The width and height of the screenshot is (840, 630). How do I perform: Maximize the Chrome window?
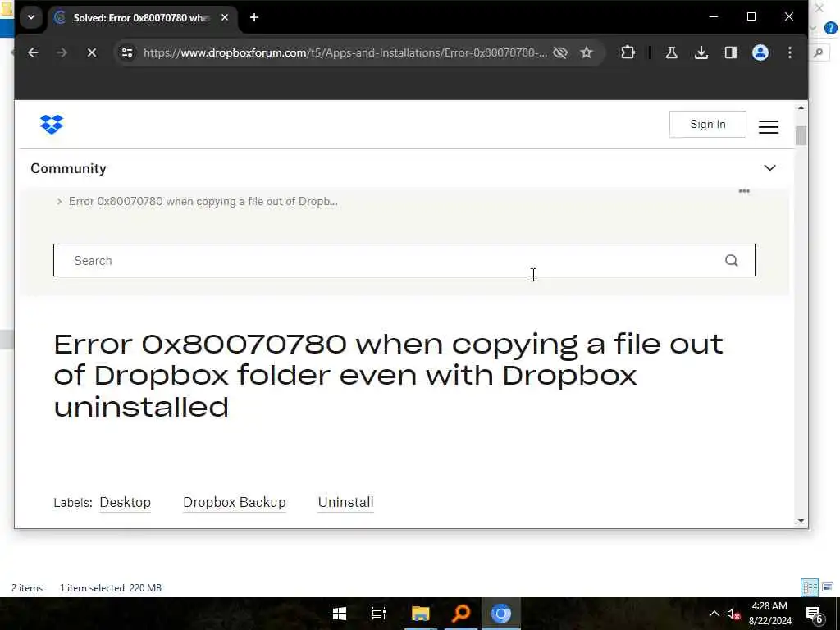click(x=751, y=16)
